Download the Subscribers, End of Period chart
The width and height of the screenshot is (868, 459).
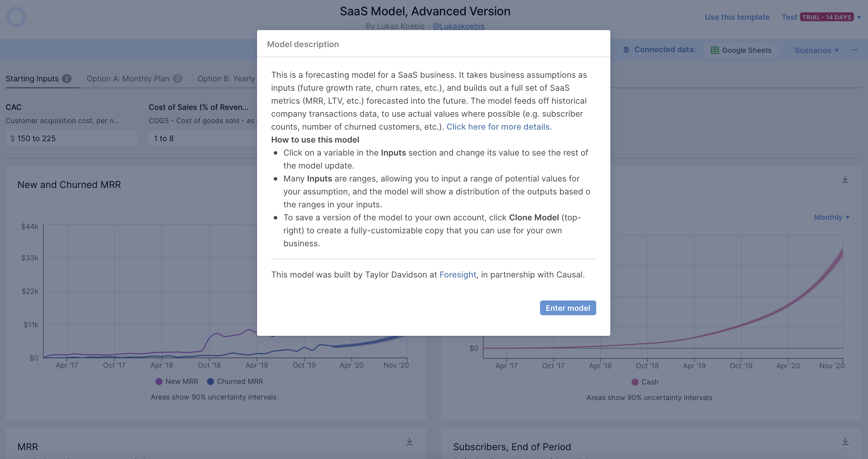click(x=845, y=441)
